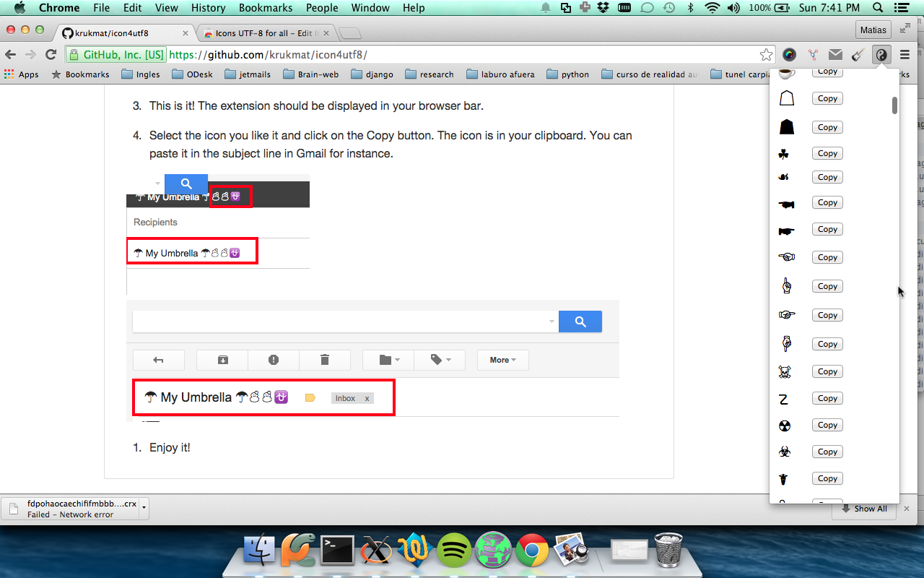The width and height of the screenshot is (924, 578).
Task: Open the laburo afuera bookmarks folder
Action: pyautogui.click(x=500, y=74)
